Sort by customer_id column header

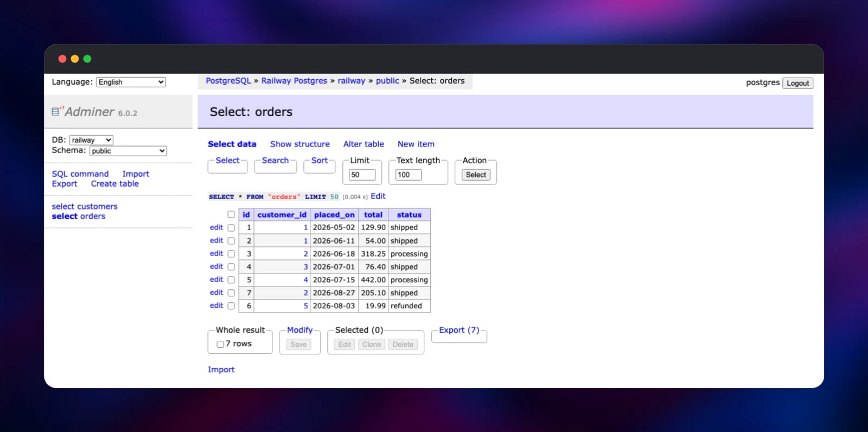pos(282,215)
